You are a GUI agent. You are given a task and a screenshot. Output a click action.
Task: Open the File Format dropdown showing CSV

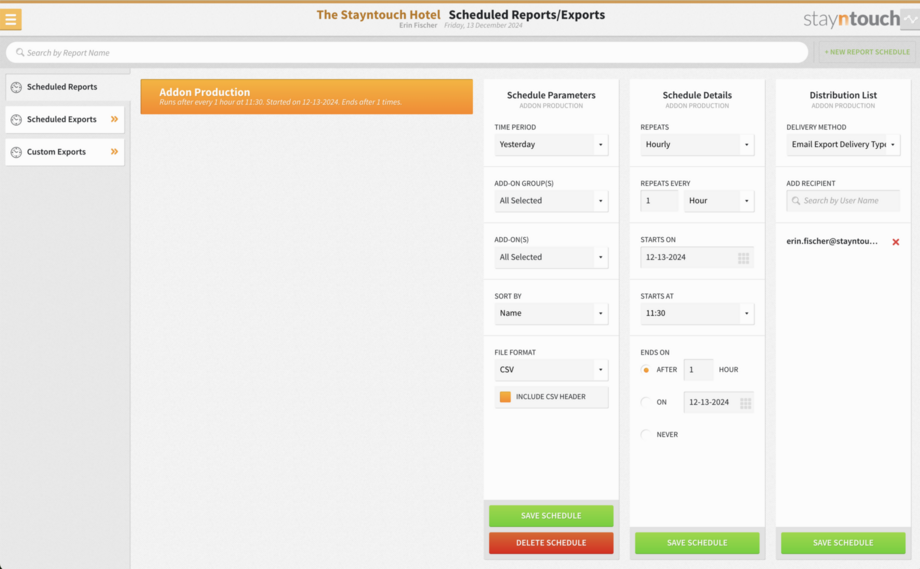click(551, 370)
